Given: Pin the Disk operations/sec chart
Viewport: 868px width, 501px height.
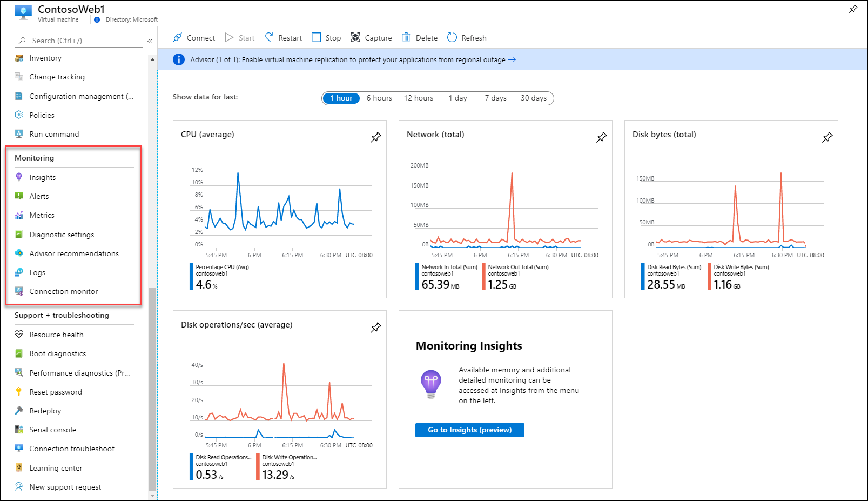Looking at the screenshot, I should pos(376,328).
